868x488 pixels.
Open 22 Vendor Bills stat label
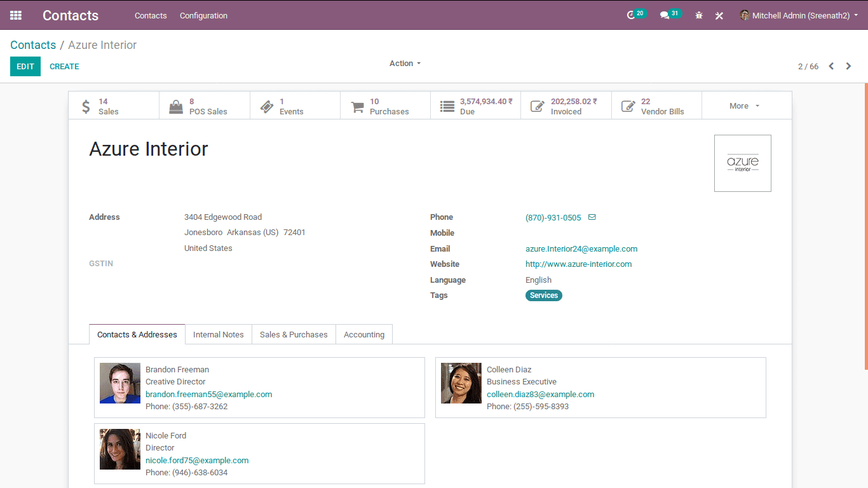click(663, 106)
